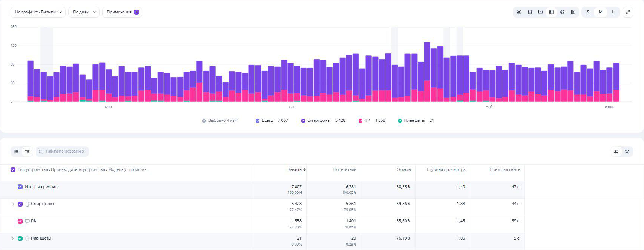The image size is (644, 250).
Task: Switch chart to stacked area view
Action: [x=530, y=12]
